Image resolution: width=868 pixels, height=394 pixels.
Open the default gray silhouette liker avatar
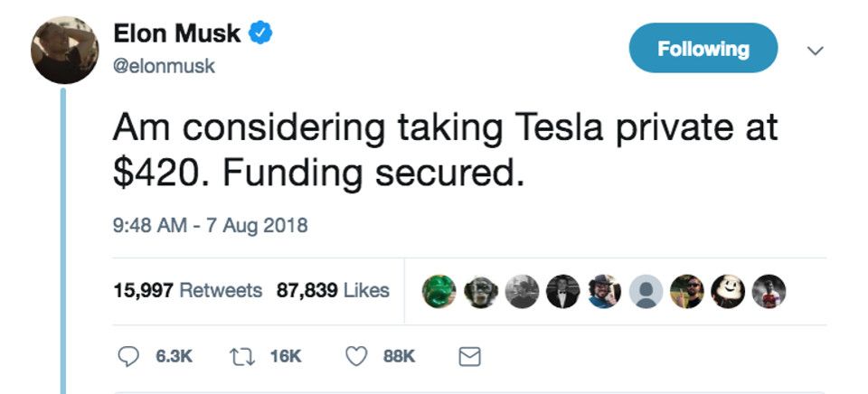[646, 291]
